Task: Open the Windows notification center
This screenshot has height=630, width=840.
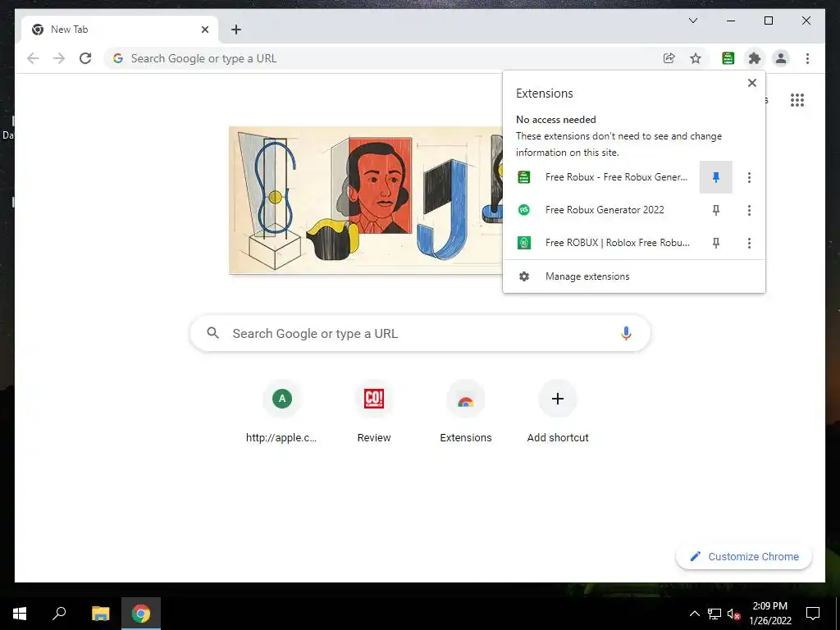Action: click(x=813, y=614)
